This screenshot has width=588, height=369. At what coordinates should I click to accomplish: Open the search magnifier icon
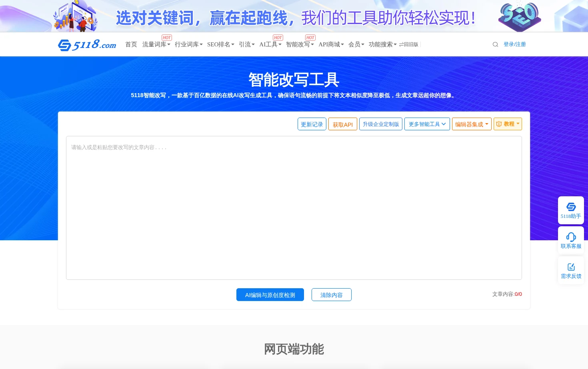click(495, 44)
